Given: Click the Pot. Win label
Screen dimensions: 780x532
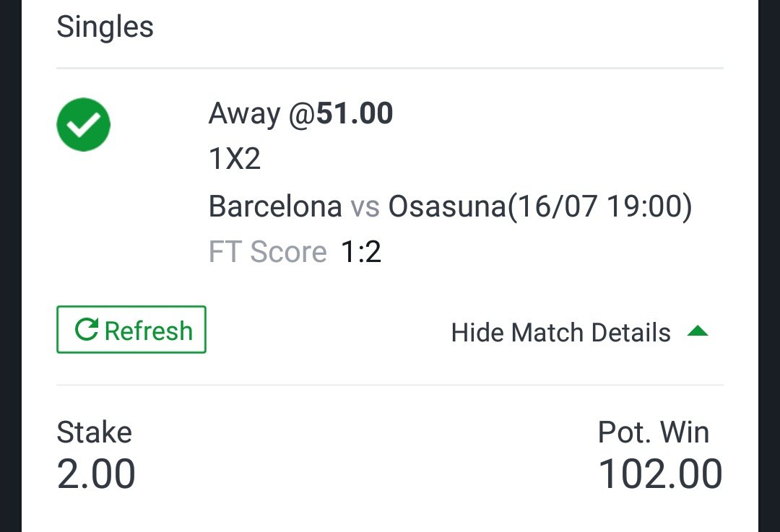Looking at the screenshot, I should click(653, 432).
